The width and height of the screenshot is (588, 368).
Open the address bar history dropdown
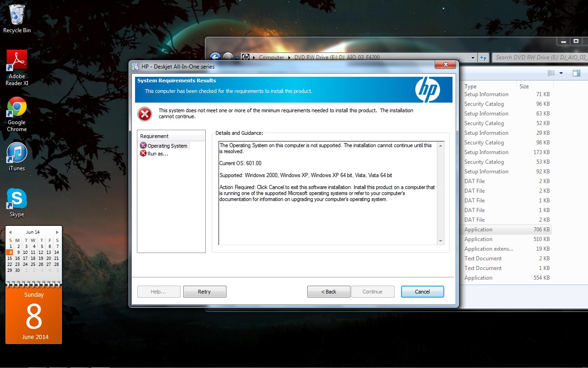[x=473, y=57]
